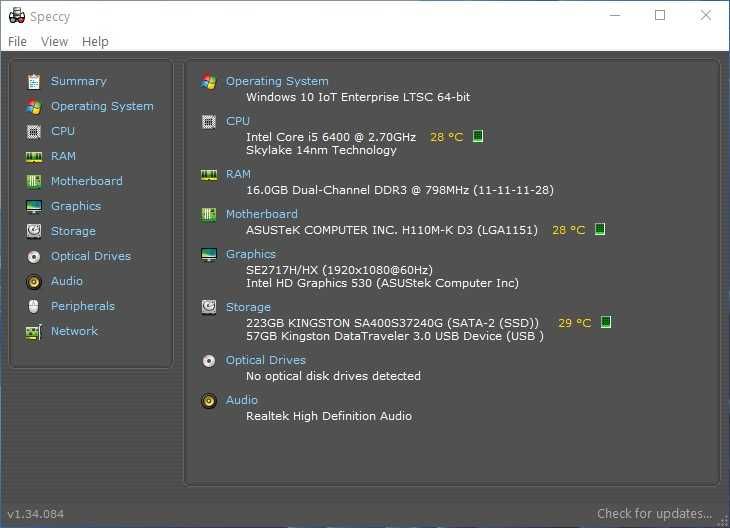Open the File menu

tap(17, 41)
